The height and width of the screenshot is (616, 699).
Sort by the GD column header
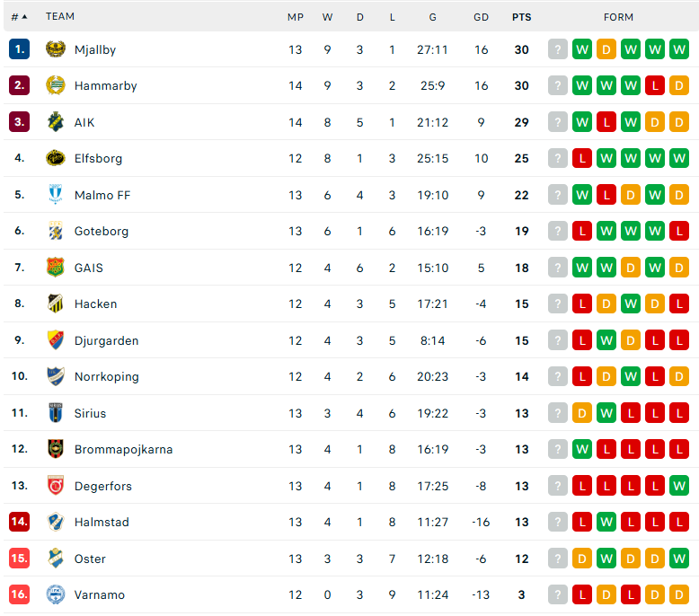(481, 17)
